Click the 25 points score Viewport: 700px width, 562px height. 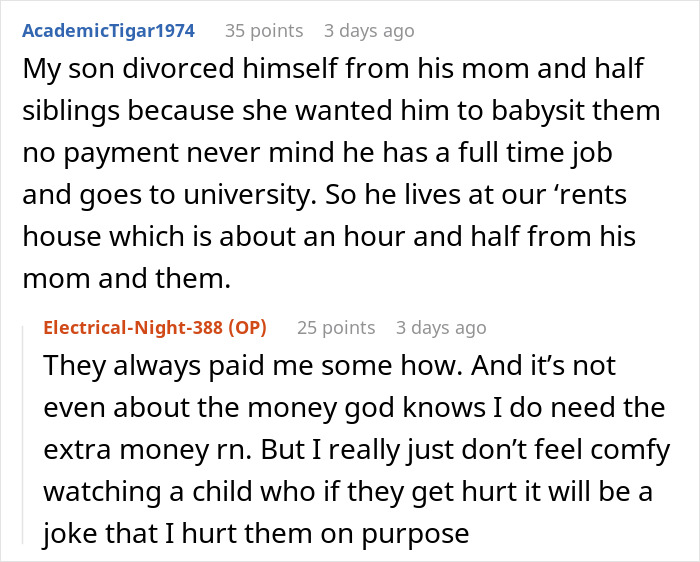tap(336, 328)
